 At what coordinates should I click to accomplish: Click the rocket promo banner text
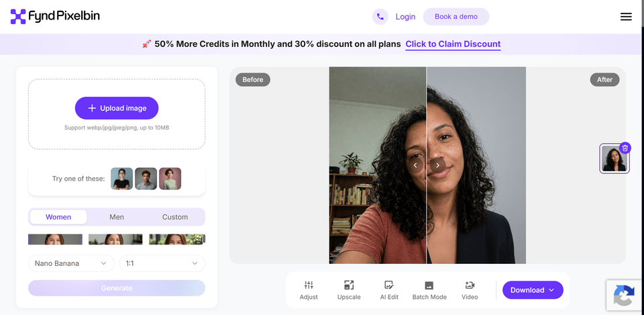272,44
